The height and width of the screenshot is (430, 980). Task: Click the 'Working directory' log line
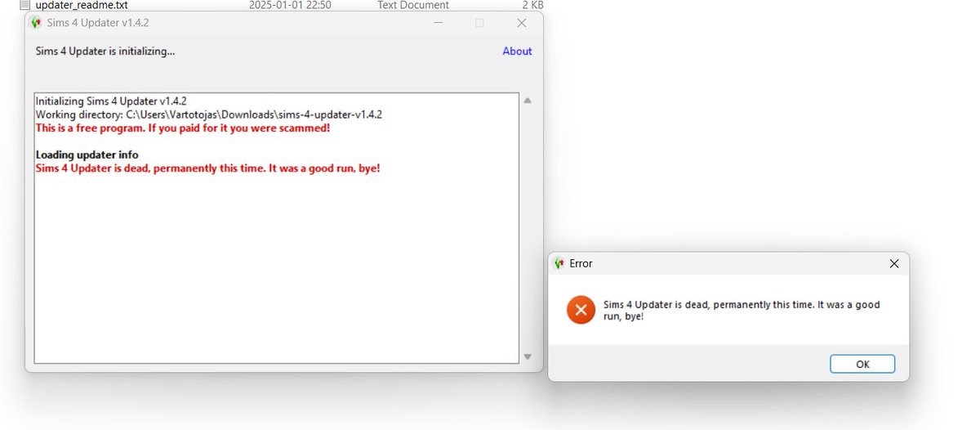[209, 114]
